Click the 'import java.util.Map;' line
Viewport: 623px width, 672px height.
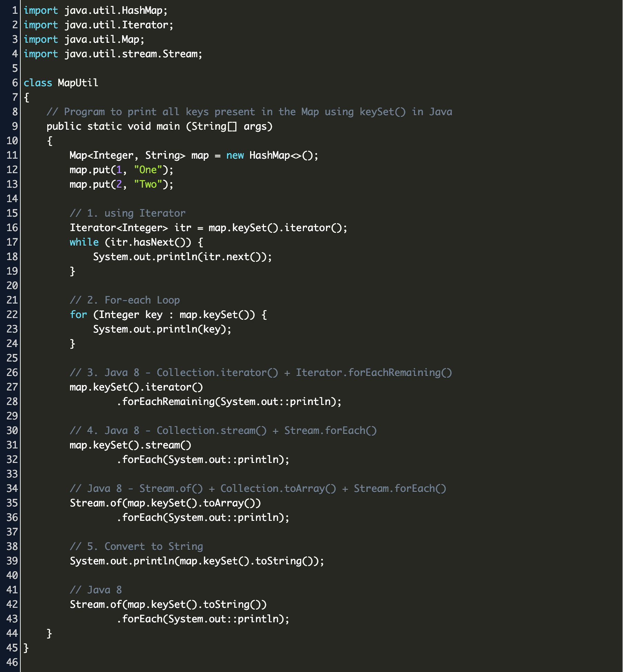pos(84,39)
